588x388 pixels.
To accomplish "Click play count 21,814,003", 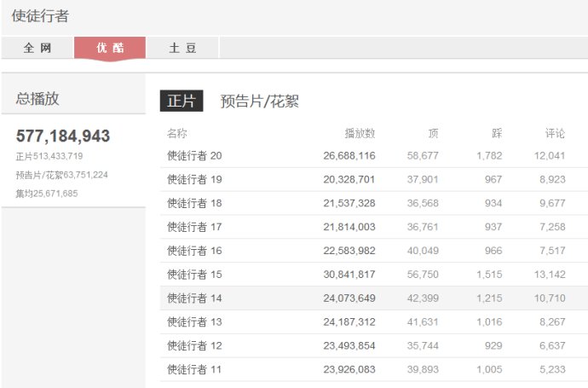I will click(349, 227).
